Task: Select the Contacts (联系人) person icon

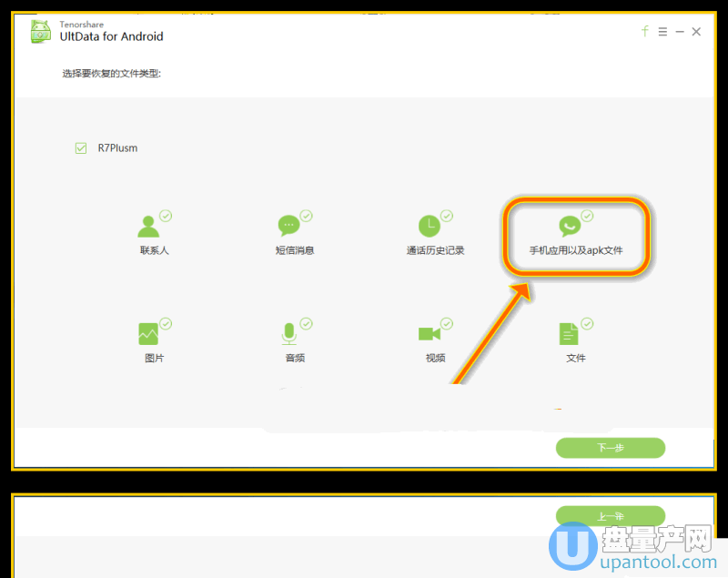Action: pos(148,227)
